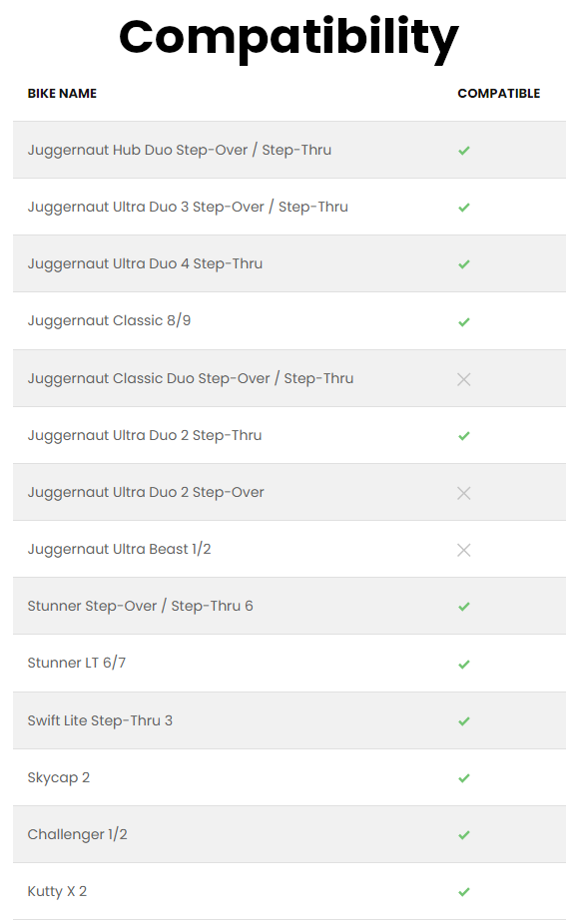Click the gray X for Juggernaut Classic Duo
Screen dimensions: 566x924
464,379
